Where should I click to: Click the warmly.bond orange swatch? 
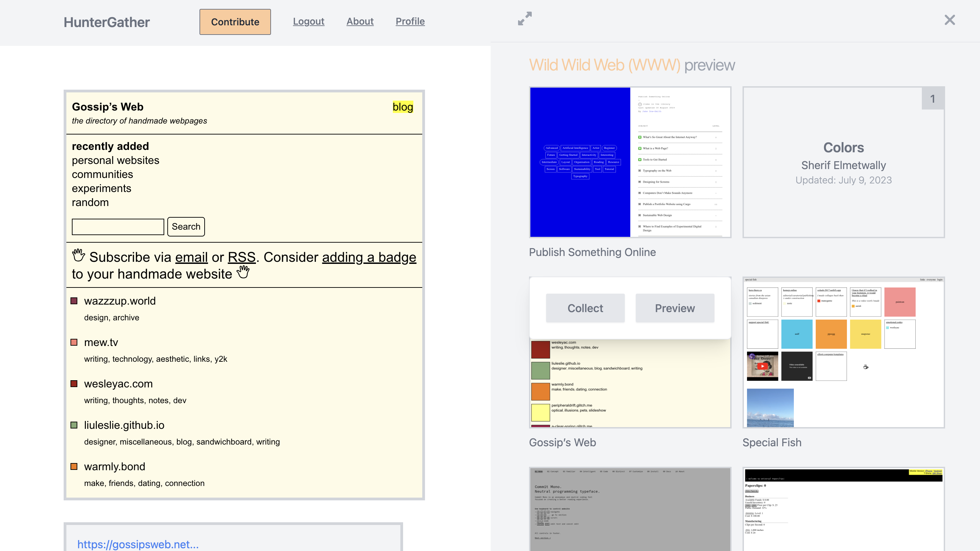(74, 466)
